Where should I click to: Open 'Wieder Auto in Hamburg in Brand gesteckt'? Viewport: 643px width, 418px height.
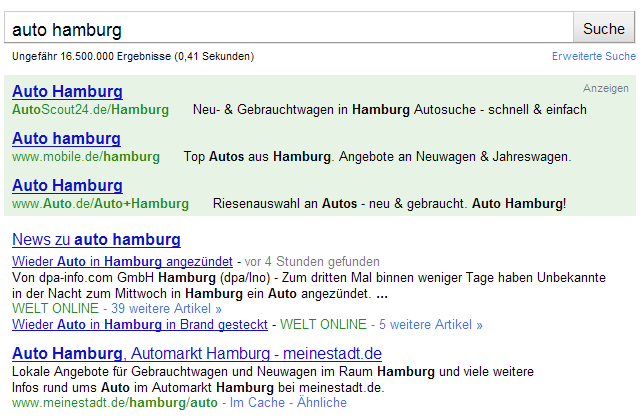[x=140, y=324]
